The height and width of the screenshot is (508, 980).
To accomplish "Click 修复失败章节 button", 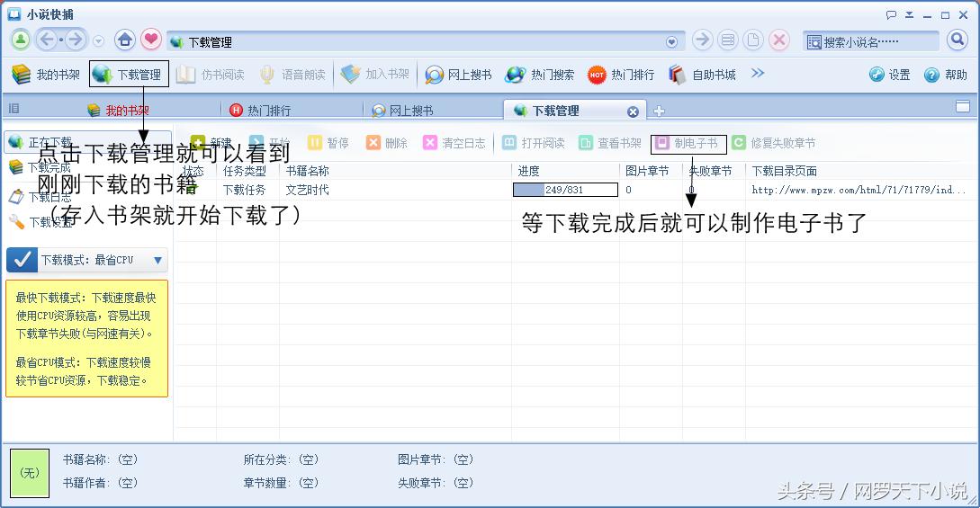I will point(774,143).
